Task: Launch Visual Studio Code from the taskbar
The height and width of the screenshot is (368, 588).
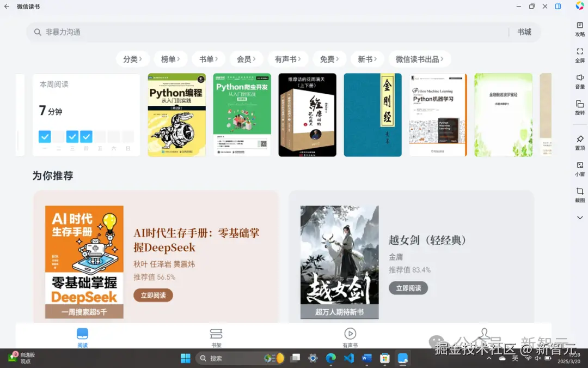Action: [349, 358]
